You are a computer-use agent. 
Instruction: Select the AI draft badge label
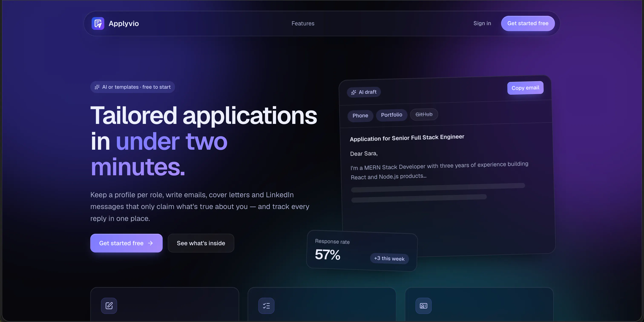(368, 92)
